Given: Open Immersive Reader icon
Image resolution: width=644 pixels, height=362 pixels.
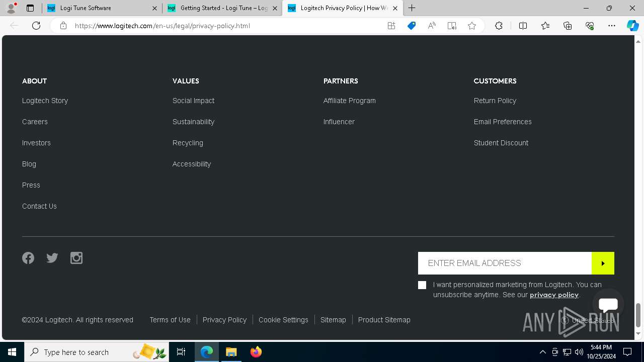Looking at the screenshot, I should (x=452, y=26).
